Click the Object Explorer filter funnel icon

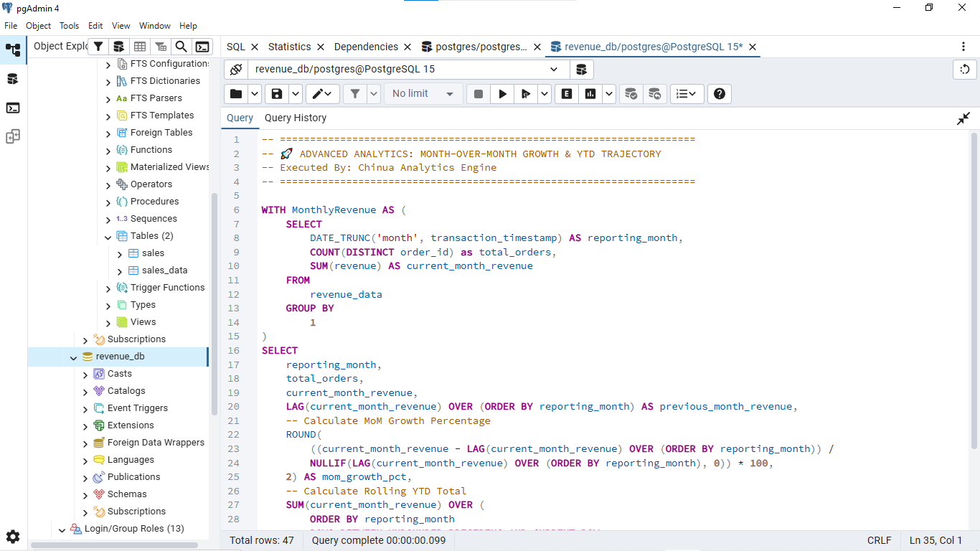click(x=98, y=47)
